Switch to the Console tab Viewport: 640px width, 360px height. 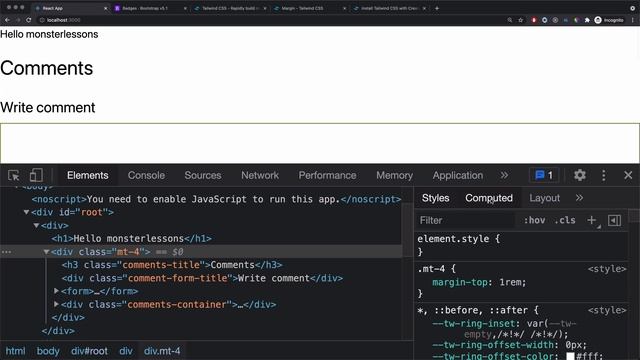(x=146, y=176)
